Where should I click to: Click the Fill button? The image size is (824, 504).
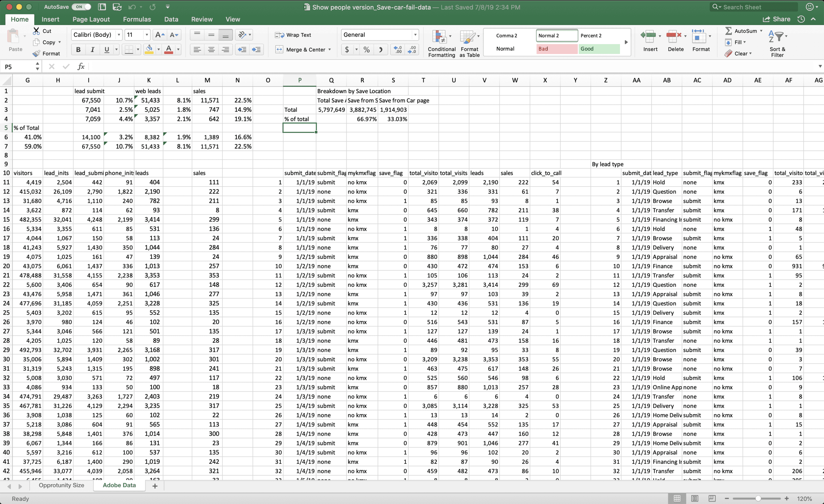[x=735, y=42]
